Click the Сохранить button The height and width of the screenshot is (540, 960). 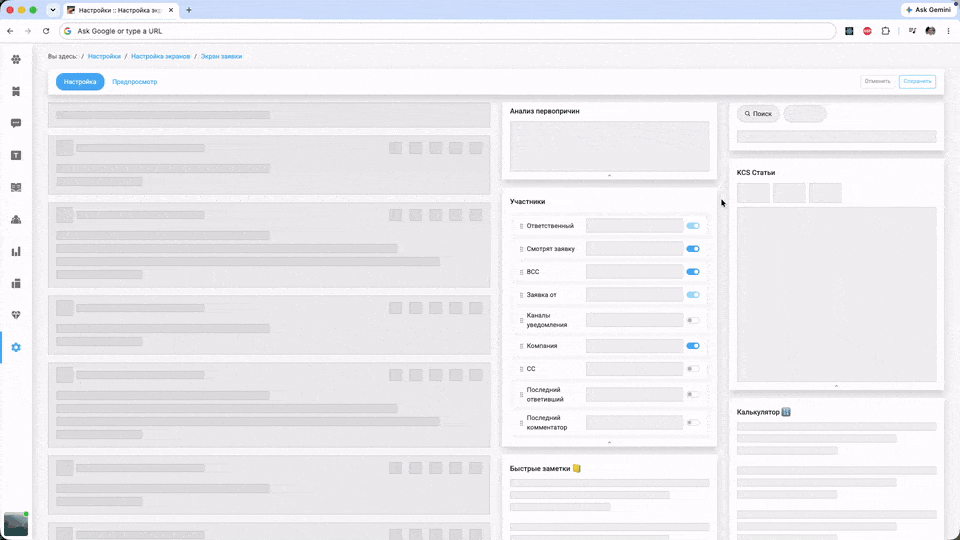coord(917,81)
